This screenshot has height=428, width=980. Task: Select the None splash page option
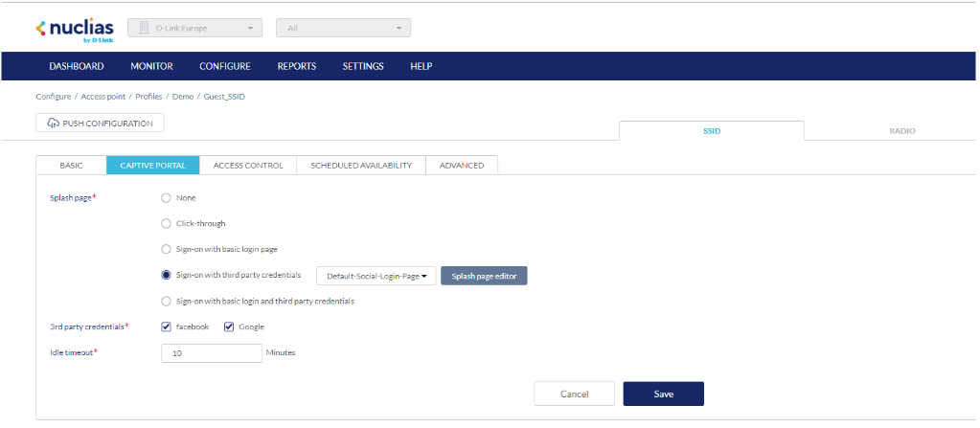pyautogui.click(x=167, y=197)
